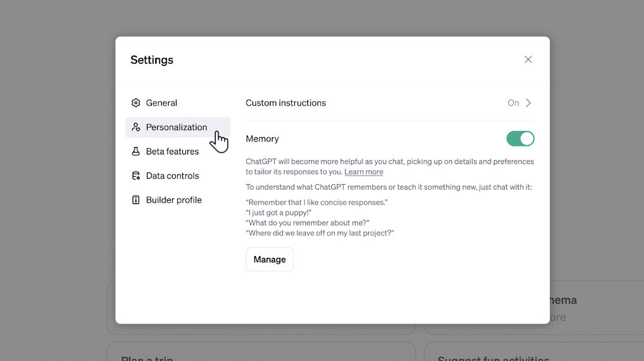The image size is (644, 361).
Task: Expand Custom instructions via the chevron arrow
Action: coord(529,103)
